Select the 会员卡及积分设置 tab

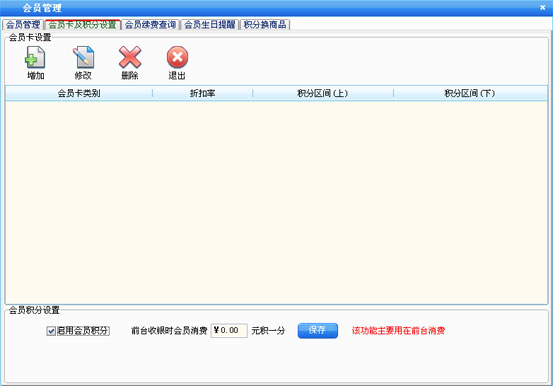tap(83, 25)
